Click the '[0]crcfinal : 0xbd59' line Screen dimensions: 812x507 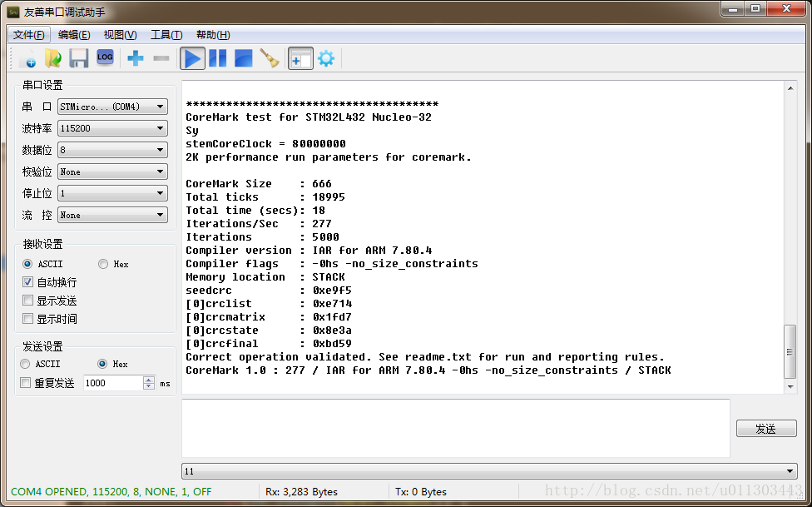point(268,344)
